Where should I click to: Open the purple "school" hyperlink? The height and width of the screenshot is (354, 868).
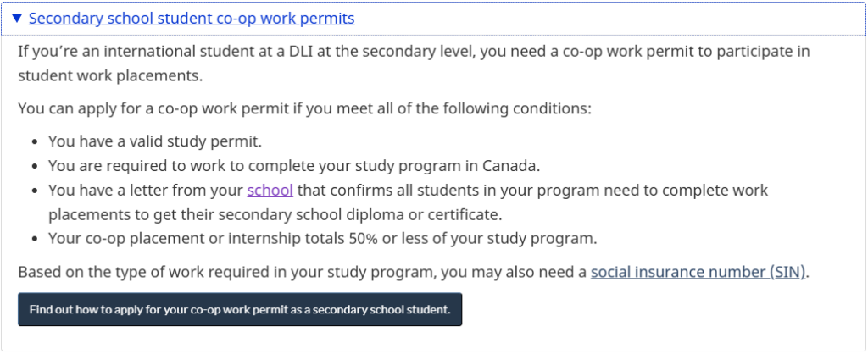click(270, 191)
